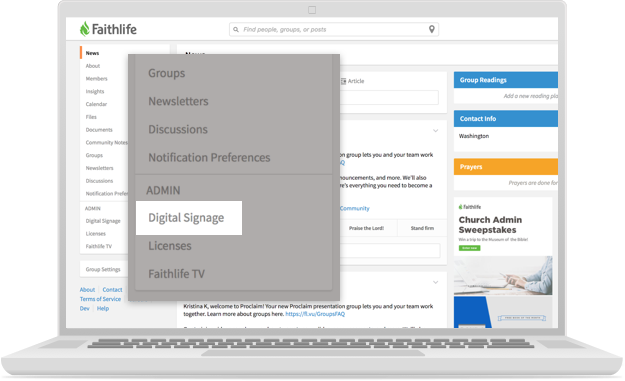
Task: Open the Members sidebar item
Action: (96, 79)
